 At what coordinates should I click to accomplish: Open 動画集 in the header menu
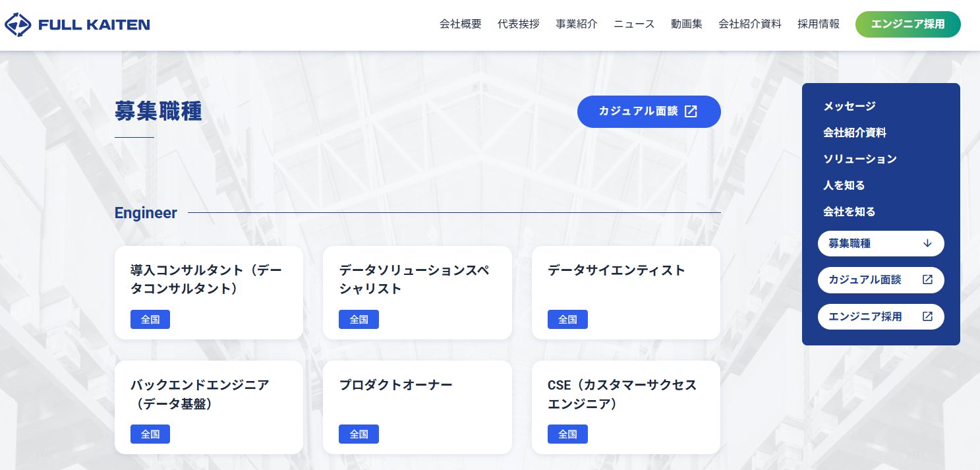pyautogui.click(x=687, y=24)
